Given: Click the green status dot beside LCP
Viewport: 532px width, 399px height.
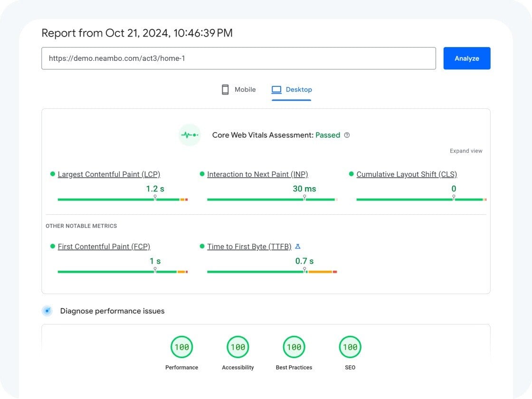Looking at the screenshot, I should pos(53,174).
